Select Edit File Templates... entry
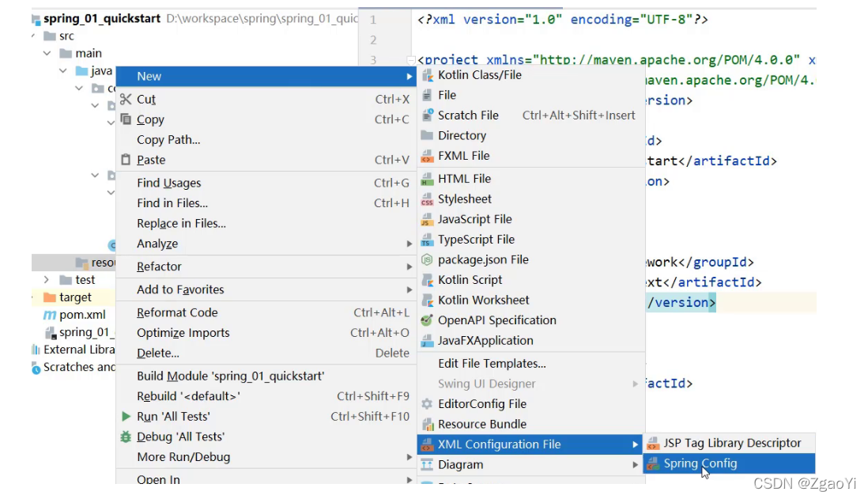868x499 pixels. [531, 363]
